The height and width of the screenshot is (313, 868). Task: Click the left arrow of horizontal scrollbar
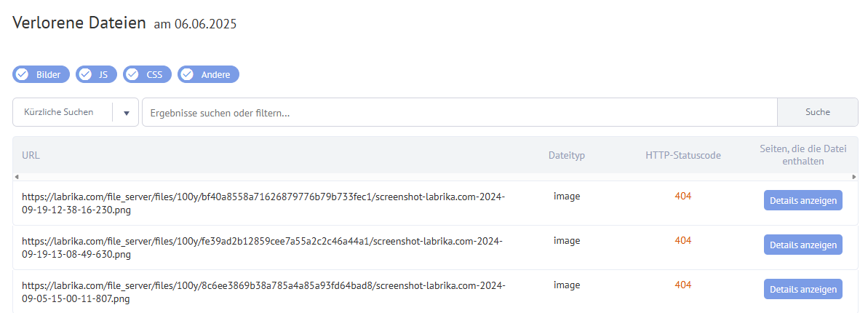coord(16,177)
